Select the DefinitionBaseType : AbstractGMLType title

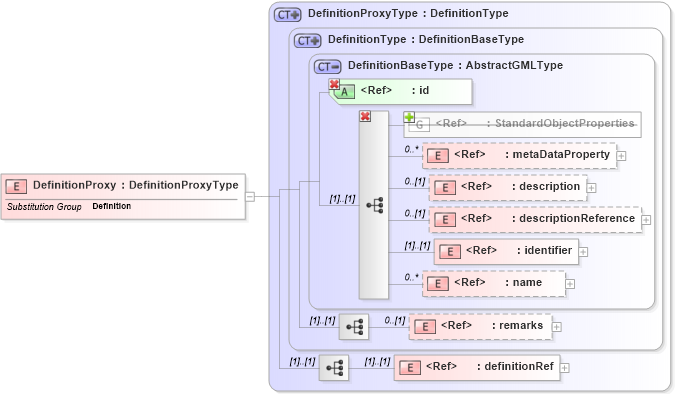point(455,65)
